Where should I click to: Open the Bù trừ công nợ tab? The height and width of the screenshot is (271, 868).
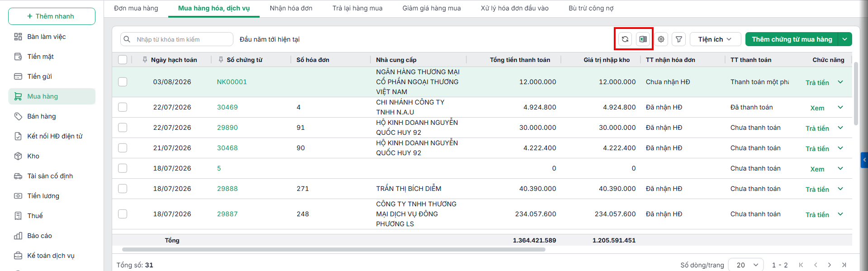(x=591, y=8)
